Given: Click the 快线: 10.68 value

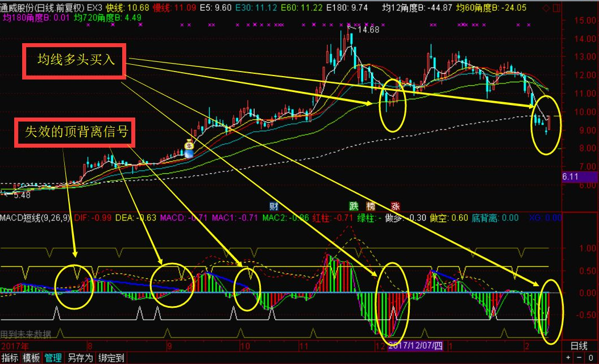Looking at the screenshot, I should tap(128, 7).
